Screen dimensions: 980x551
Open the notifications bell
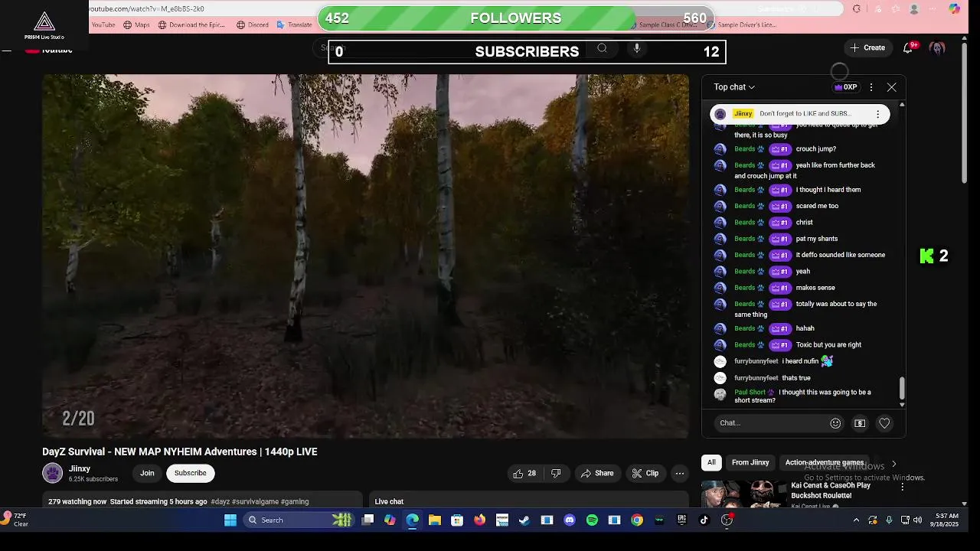click(908, 47)
